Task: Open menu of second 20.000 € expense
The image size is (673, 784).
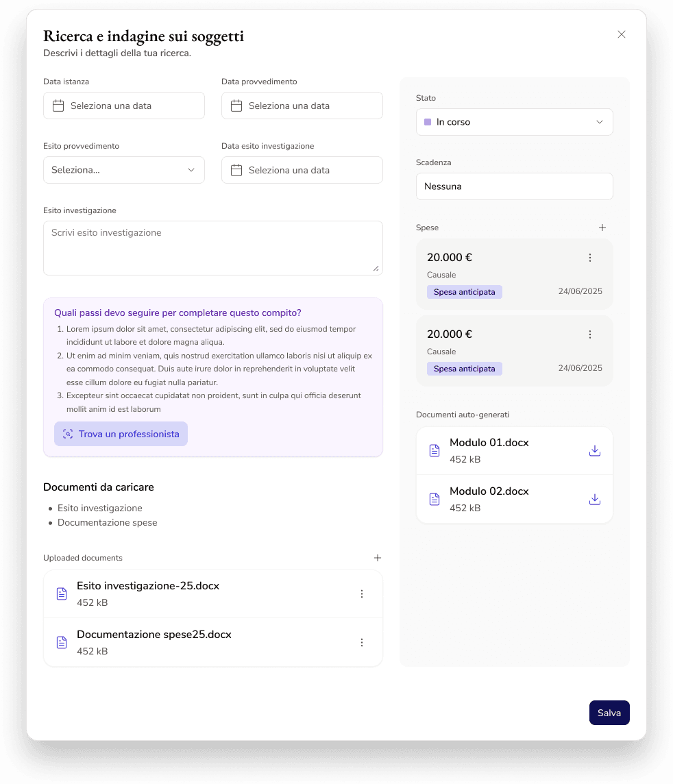Action: 590,334
